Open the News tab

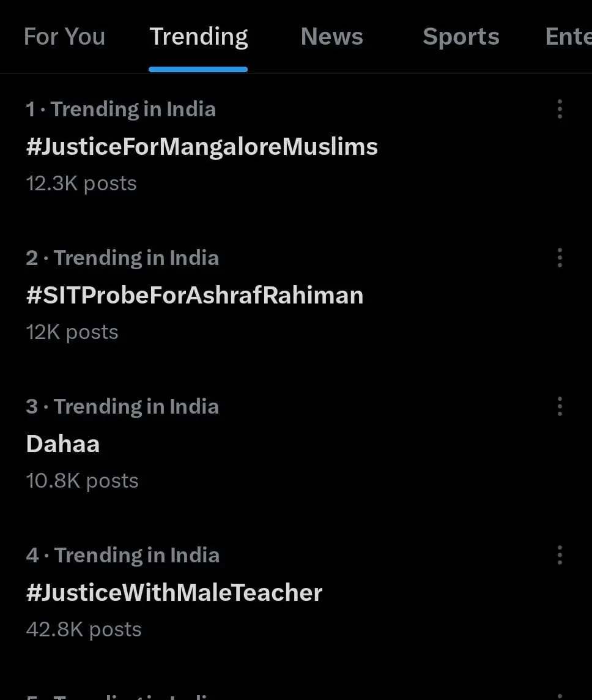[x=332, y=37]
